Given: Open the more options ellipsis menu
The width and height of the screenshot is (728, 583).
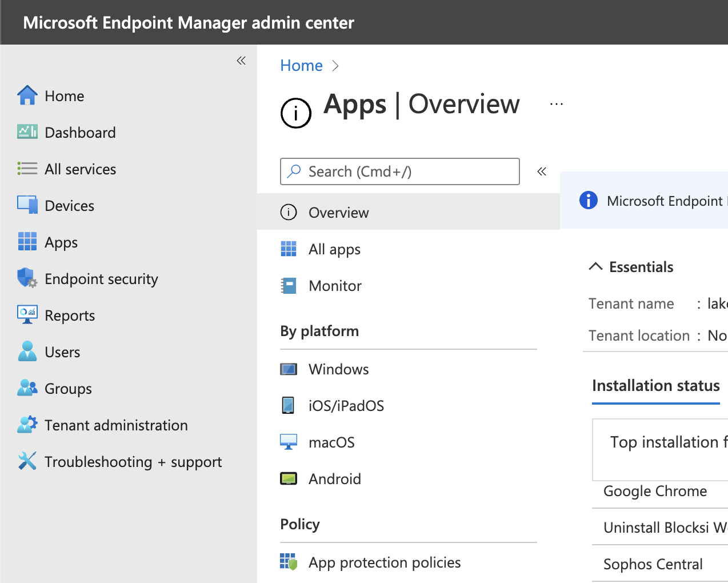Looking at the screenshot, I should click(x=557, y=104).
